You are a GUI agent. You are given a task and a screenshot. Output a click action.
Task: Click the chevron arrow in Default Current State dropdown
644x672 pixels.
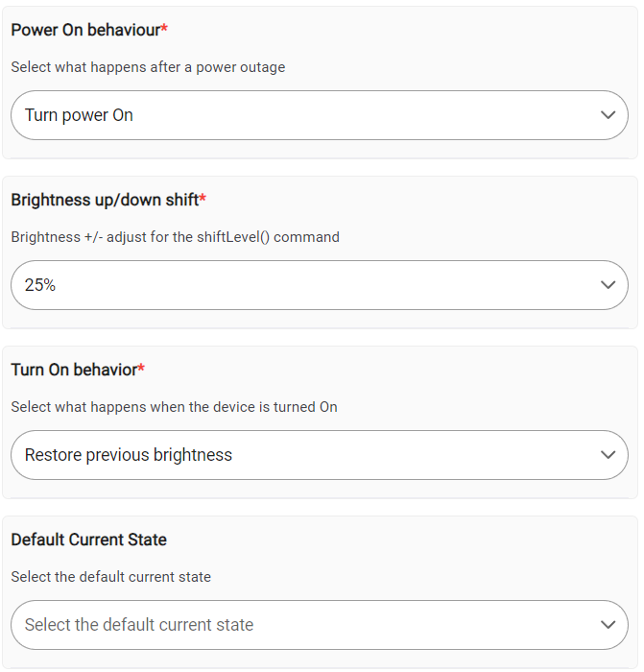click(607, 625)
